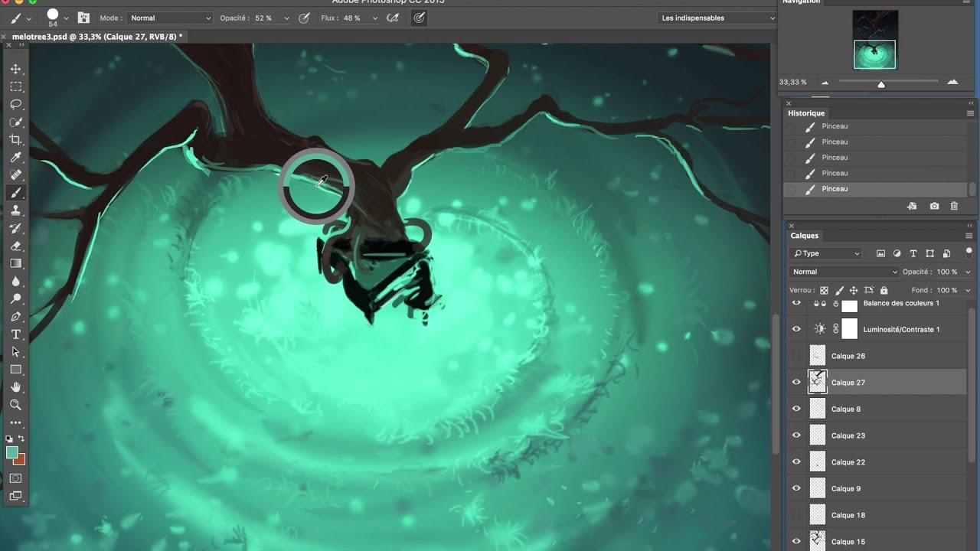
Task: Select the Type tool
Action: [15, 334]
